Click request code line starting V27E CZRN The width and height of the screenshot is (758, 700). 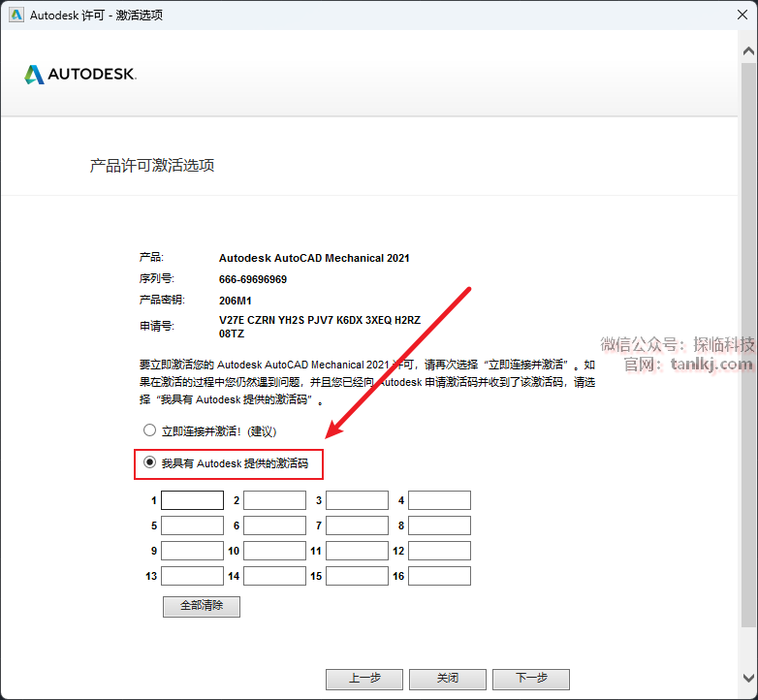click(320, 320)
